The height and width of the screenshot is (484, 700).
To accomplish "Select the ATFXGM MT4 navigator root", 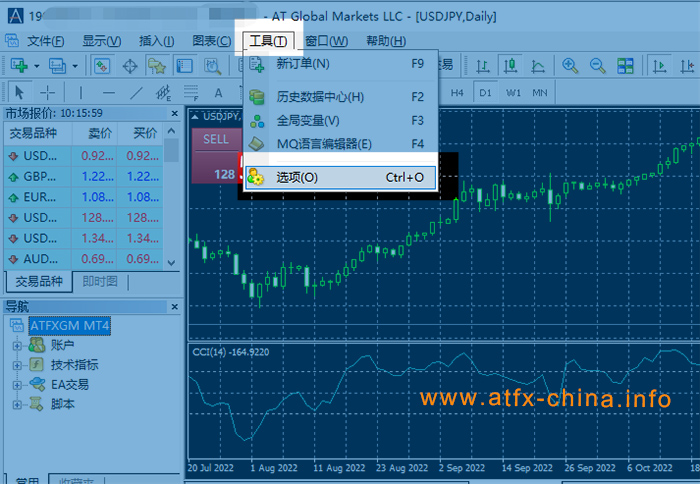I will pyautogui.click(x=70, y=325).
